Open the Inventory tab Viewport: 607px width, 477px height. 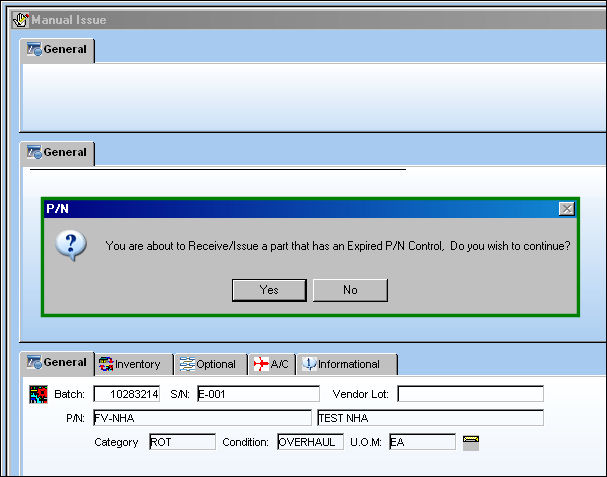[134, 364]
